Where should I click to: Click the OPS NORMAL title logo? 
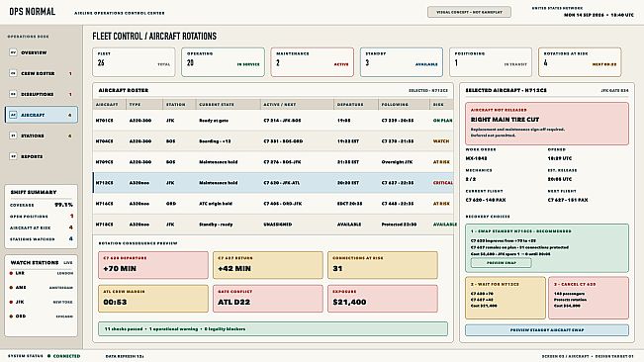[x=32, y=12]
